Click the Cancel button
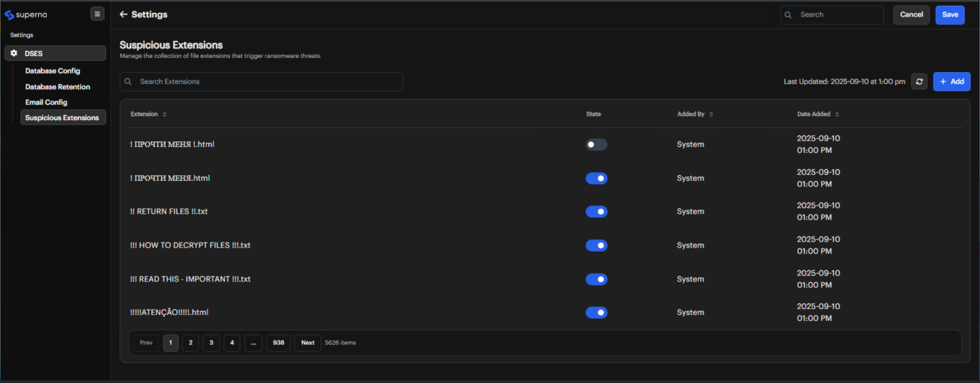 point(911,15)
